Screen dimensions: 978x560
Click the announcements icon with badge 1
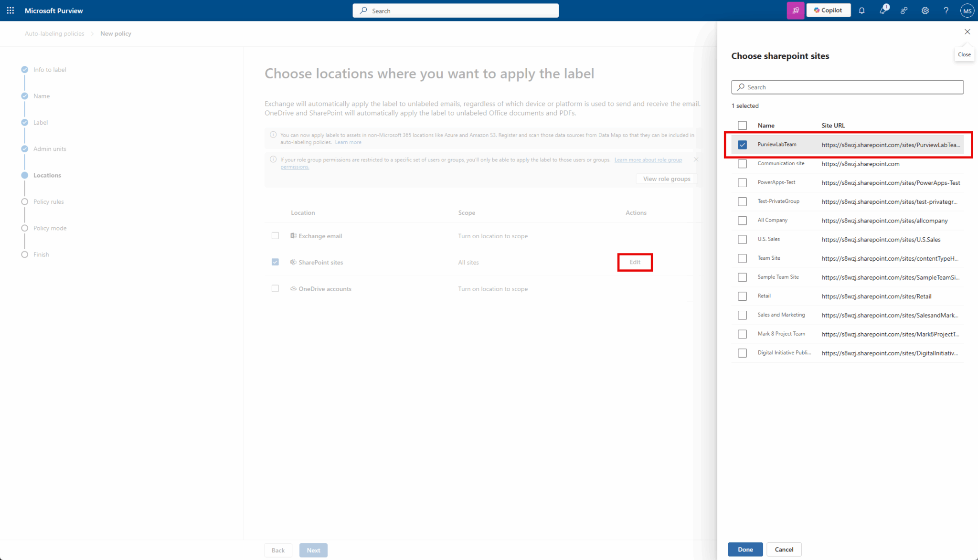click(883, 11)
